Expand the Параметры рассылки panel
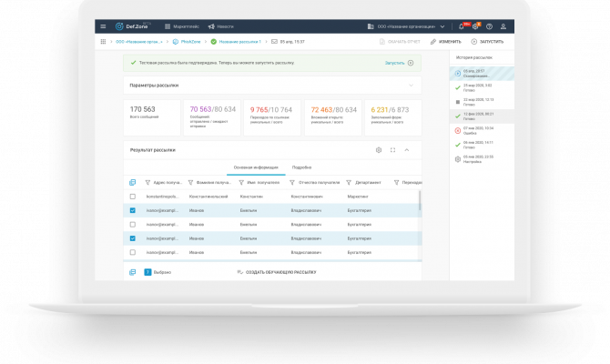 [272, 86]
